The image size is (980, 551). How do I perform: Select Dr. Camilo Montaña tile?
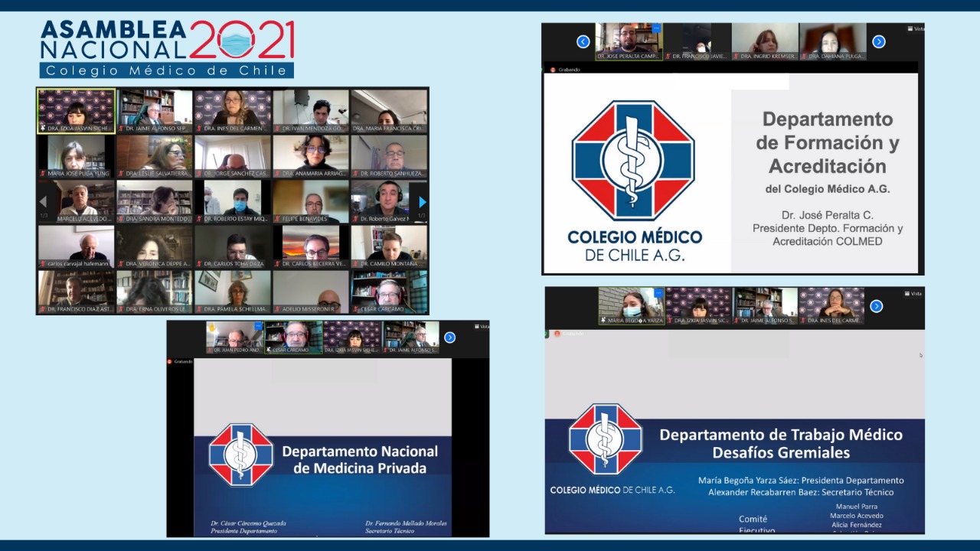tap(389, 246)
